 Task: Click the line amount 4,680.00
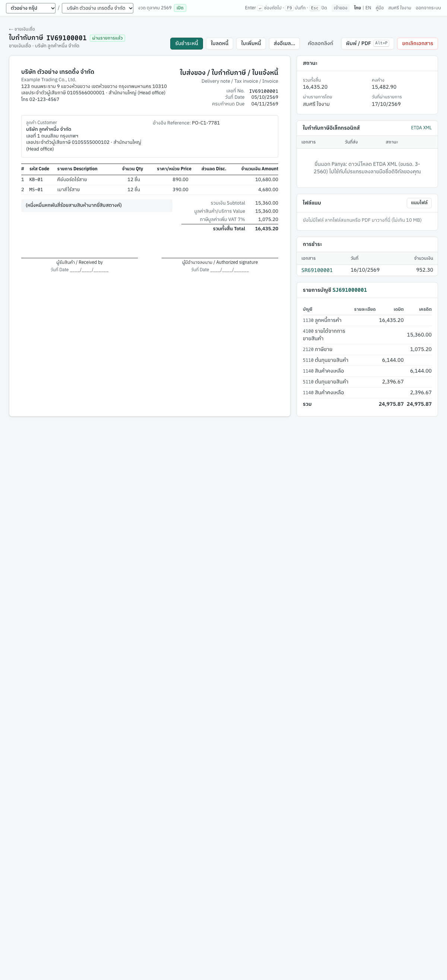click(x=268, y=189)
